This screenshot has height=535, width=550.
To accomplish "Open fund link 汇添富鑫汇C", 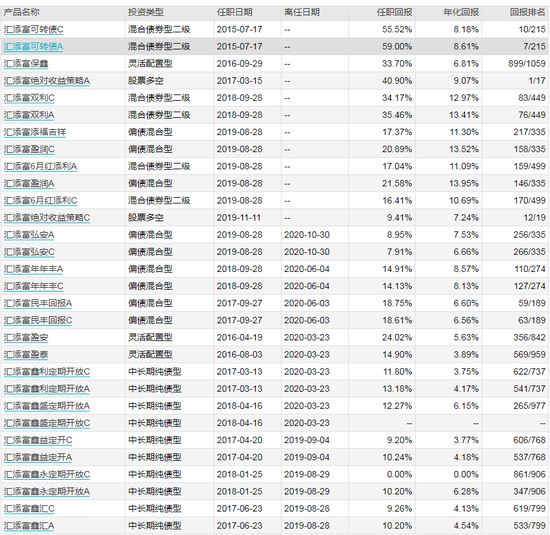I will (29, 509).
